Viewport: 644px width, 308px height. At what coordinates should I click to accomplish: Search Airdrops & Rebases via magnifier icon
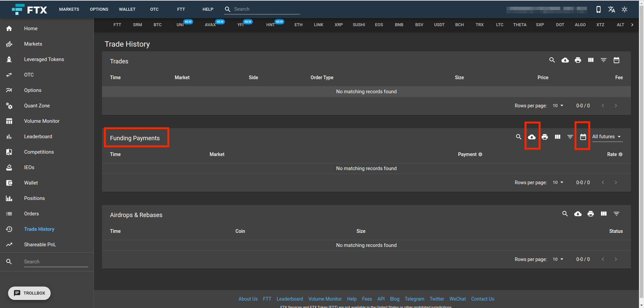point(565,214)
